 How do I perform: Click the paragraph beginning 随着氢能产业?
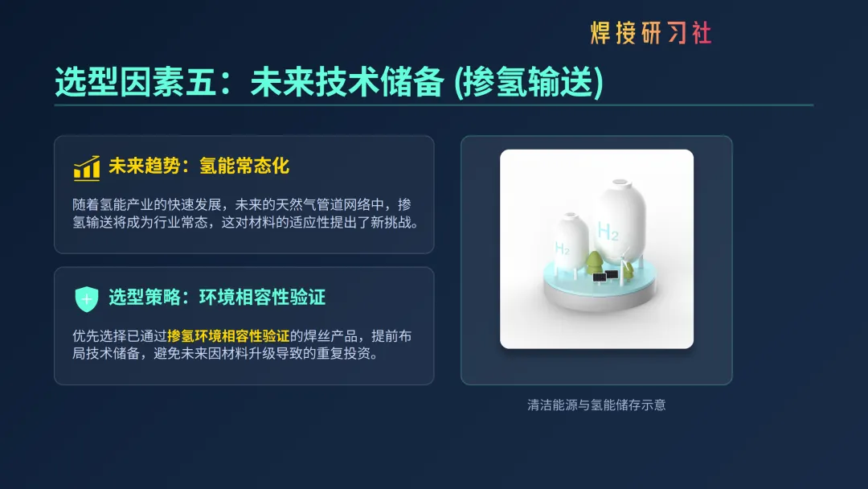click(246, 213)
